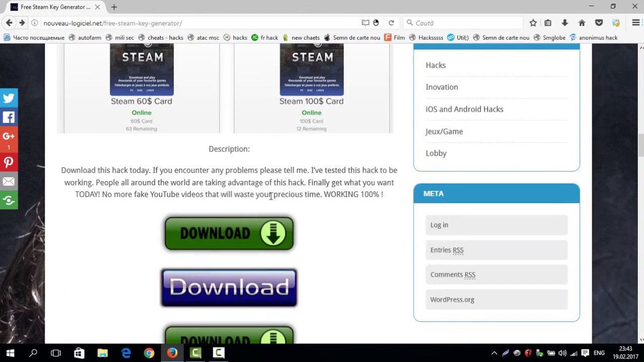644x362 pixels.
Task: Click the 'Steam 60$ Card' title text
Action: 141,101
